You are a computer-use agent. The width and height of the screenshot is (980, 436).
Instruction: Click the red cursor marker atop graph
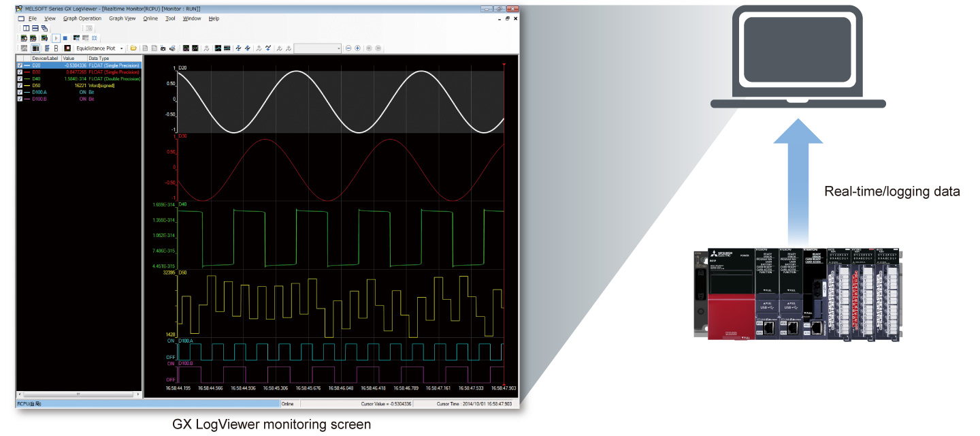(x=504, y=65)
